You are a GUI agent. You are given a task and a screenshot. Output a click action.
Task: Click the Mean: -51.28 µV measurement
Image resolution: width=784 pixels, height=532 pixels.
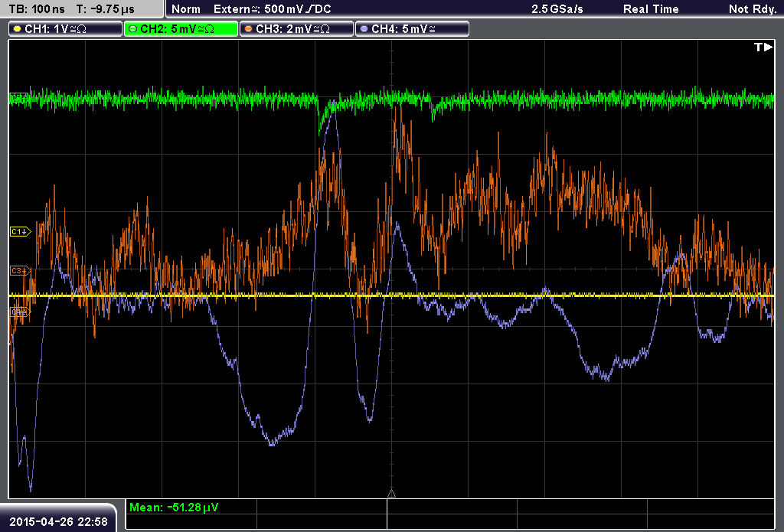coord(174,507)
